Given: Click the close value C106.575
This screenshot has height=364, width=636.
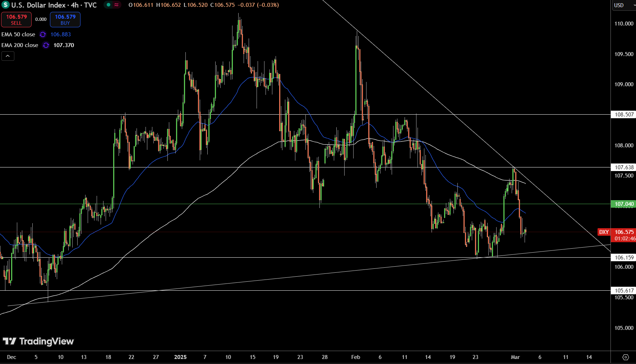Looking at the screenshot, I should 222,5.
